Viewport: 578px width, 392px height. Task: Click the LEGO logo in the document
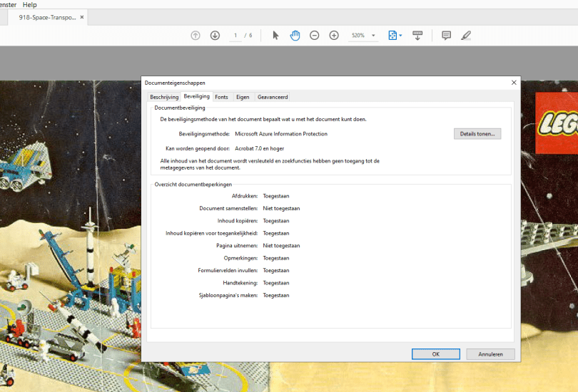[x=557, y=123]
